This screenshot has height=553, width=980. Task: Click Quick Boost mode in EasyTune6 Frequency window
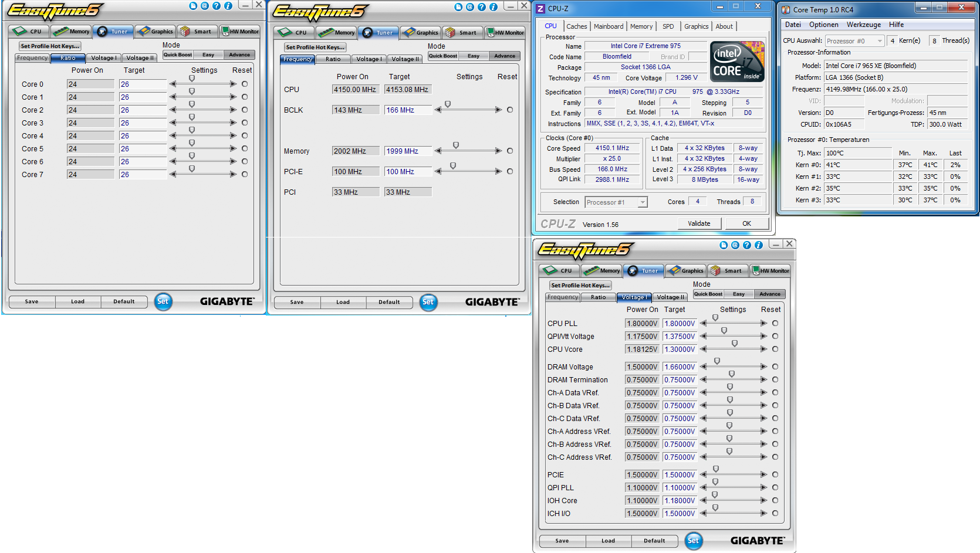(x=443, y=56)
